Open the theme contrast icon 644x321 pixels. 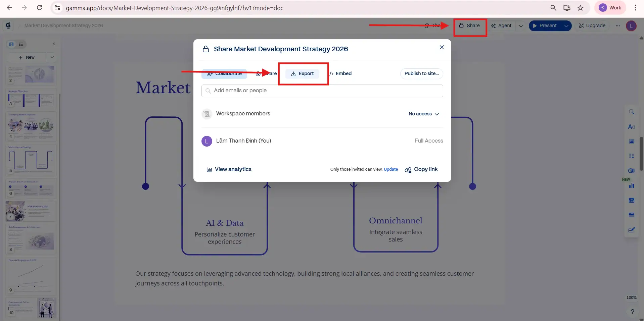click(632, 170)
